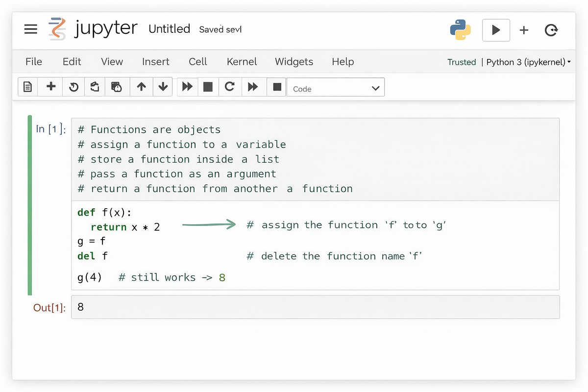Place the cursor on the 'del f' line
This screenshot has width=588, height=392.
tap(93, 256)
